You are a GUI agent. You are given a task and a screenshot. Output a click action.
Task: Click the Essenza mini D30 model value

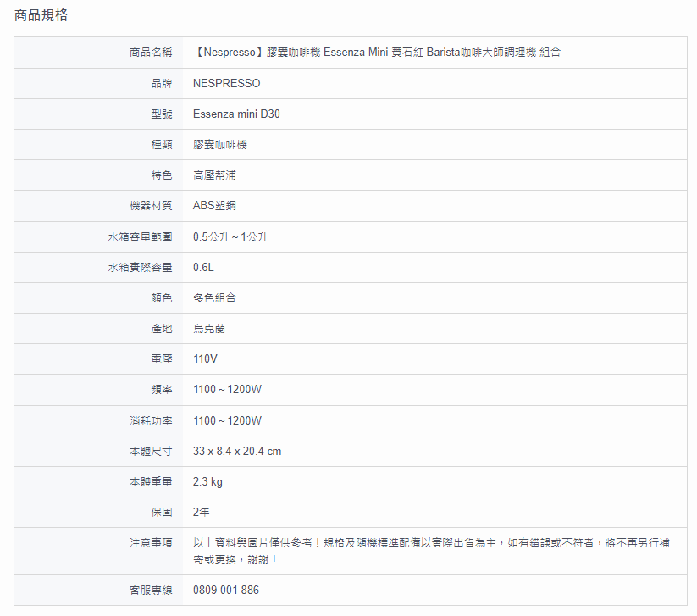click(236, 114)
